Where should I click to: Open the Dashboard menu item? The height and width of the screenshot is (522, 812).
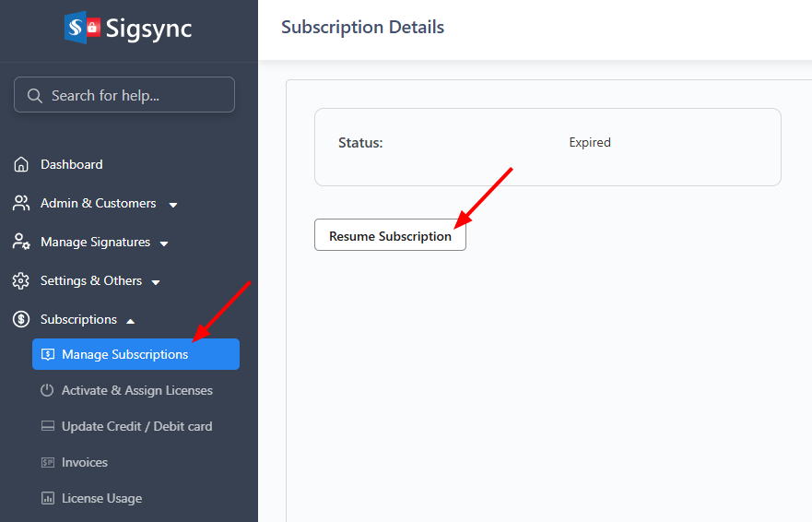click(71, 164)
